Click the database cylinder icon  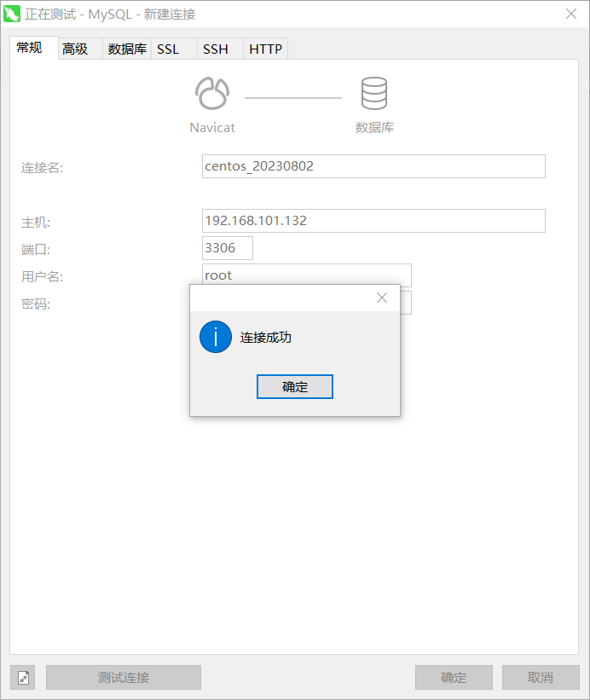tap(374, 93)
